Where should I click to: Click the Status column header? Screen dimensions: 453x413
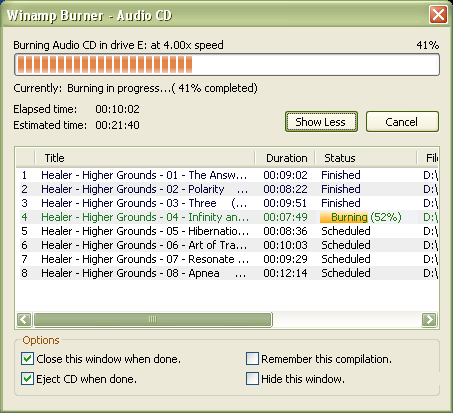(366, 158)
